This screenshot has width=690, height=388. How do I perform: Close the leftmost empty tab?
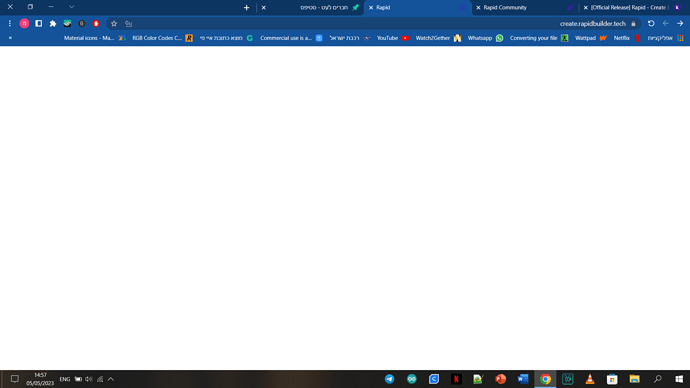coord(264,7)
